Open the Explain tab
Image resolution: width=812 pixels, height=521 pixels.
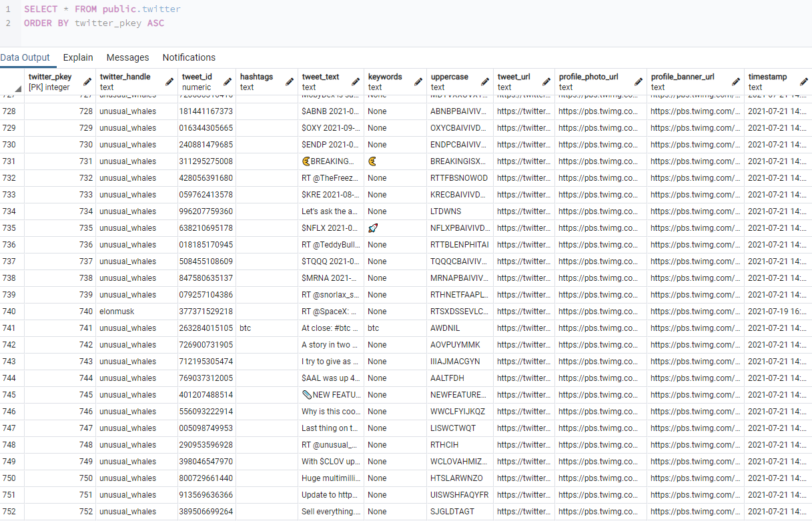(x=78, y=57)
